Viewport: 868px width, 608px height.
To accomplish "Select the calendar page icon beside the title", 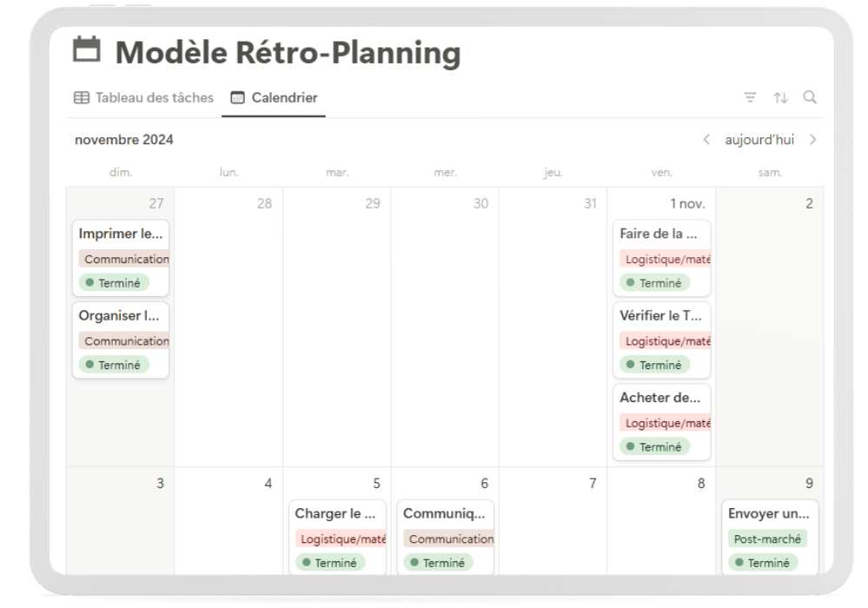I will [87, 50].
